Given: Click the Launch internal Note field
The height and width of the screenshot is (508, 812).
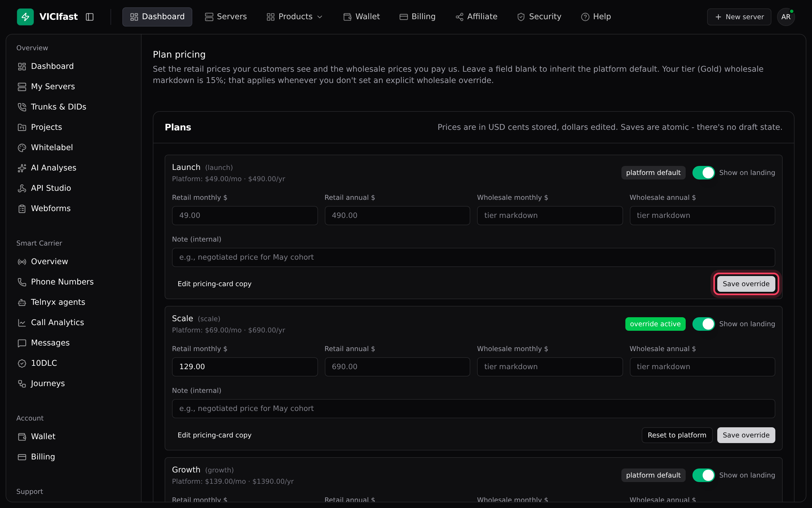Looking at the screenshot, I should pos(473,257).
